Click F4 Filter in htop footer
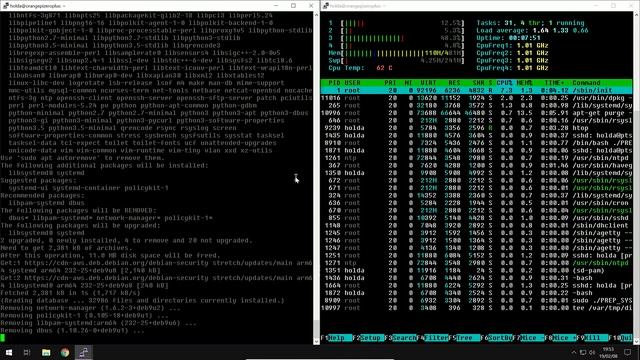Screen dimensions: 640x360 point(433,338)
